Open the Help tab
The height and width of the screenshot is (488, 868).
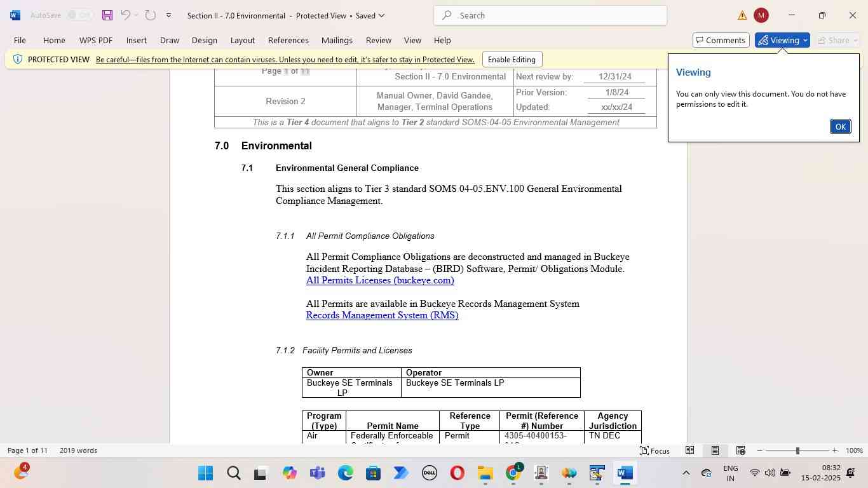tap(442, 40)
